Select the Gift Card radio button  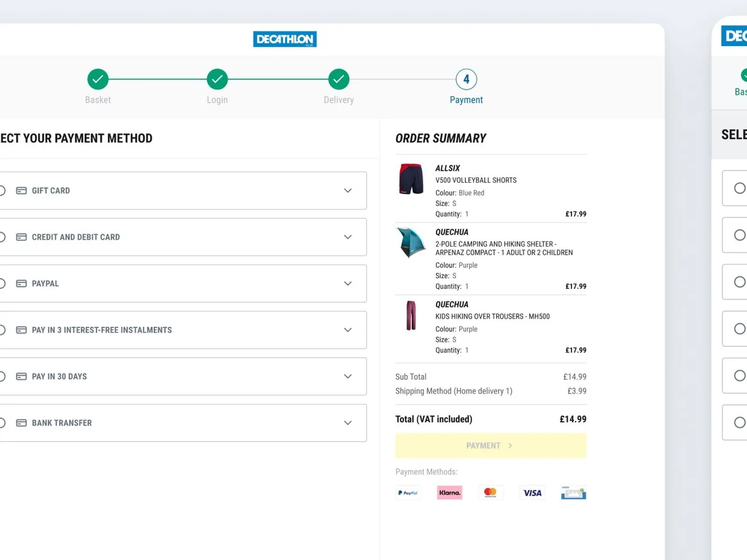(1, 190)
